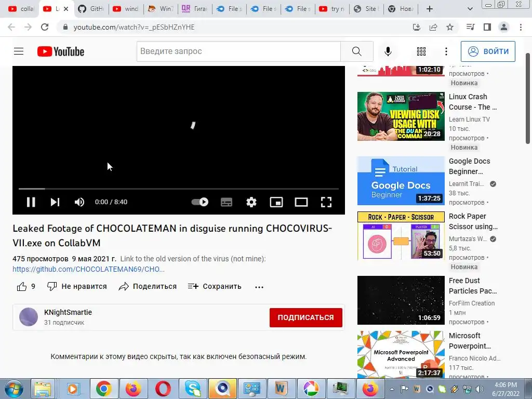This screenshot has width=532, height=399.
Task: Switch to the GitHub tab
Action: click(91, 9)
